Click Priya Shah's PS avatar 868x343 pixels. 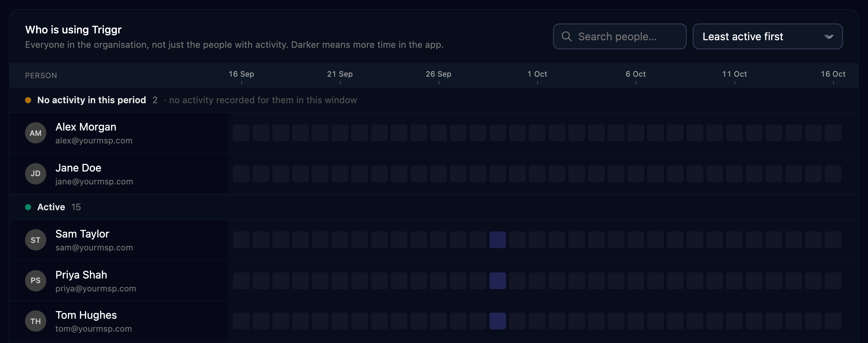point(36,281)
